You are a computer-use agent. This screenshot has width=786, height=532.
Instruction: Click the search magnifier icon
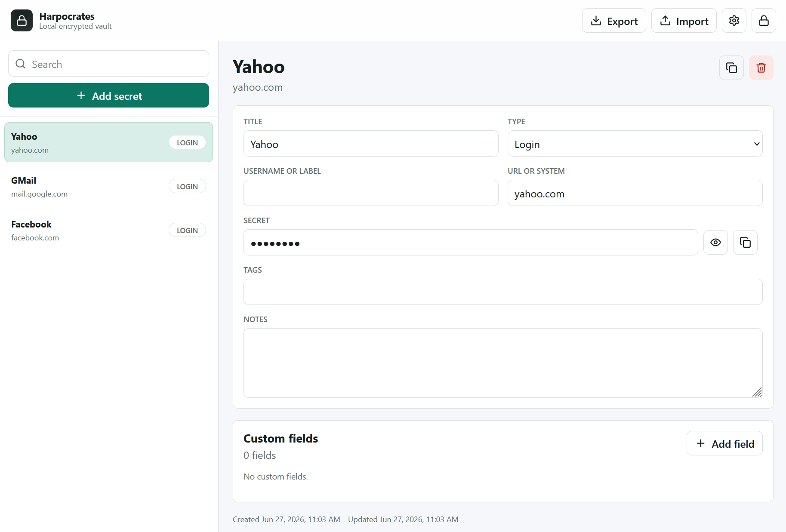(20, 64)
